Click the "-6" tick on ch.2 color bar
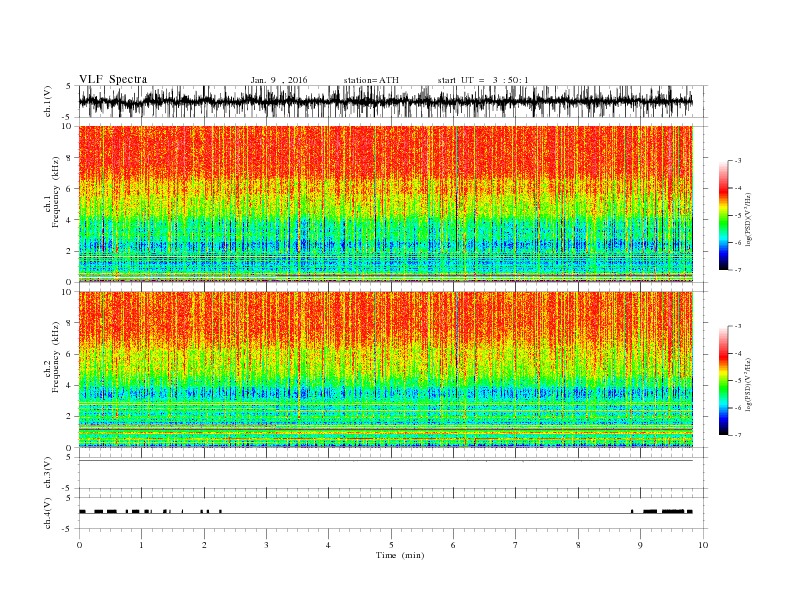This screenshot has height=612, width=792. (738, 408)
